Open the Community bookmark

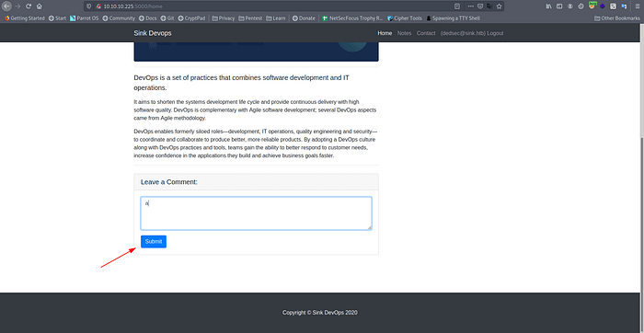[119, 18]
